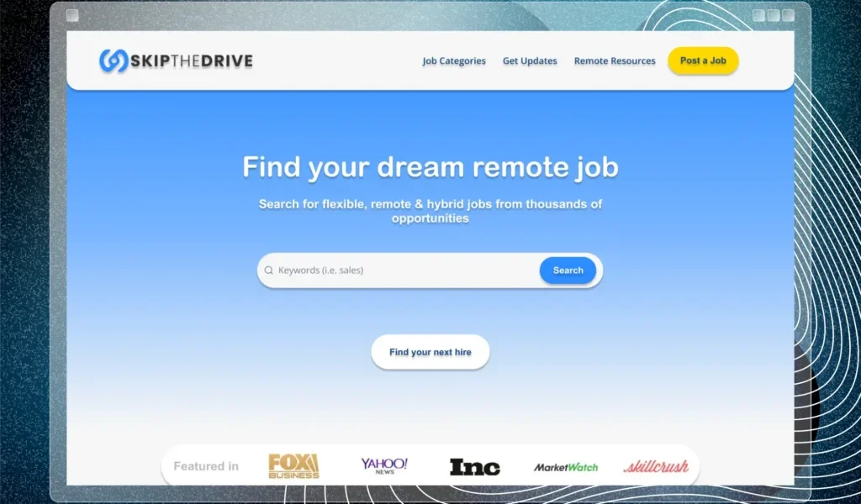This screenshot has width=861, height=504.
Task: Click the Post a Job button
Action: pos(703,60)
